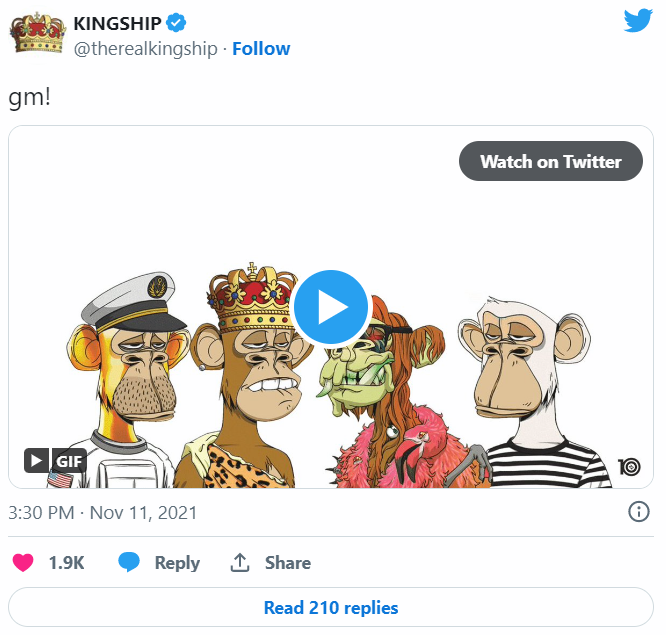This screenshot has height=635, width=666.
Task: Open the @therealkingship handle link
Action: [145, 48]
